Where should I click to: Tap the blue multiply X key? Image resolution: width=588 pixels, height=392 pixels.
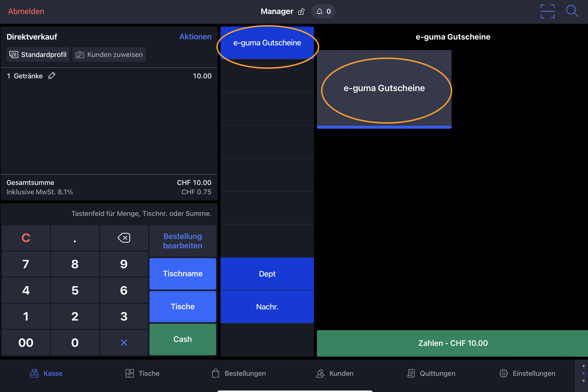point(124,342)
